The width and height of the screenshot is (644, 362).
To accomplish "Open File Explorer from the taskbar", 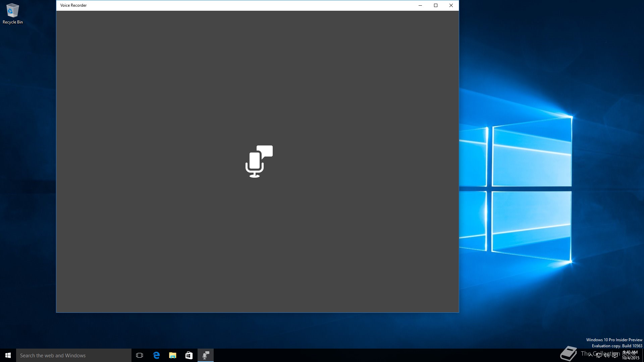I will click(x=173, y=355).
